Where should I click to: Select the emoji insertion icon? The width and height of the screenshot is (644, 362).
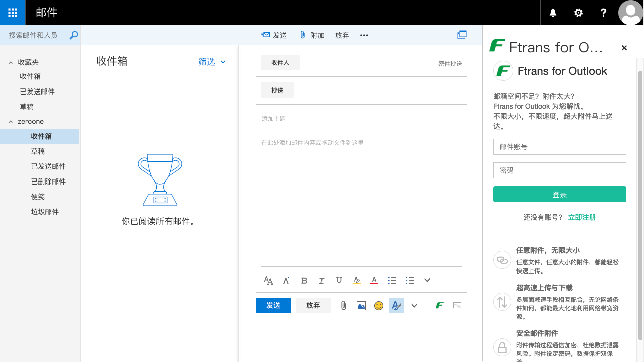point(379,305)
